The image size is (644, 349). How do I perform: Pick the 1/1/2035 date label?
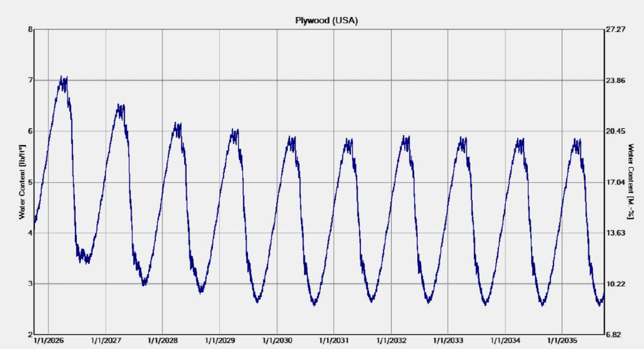click(x=562, y=341)
